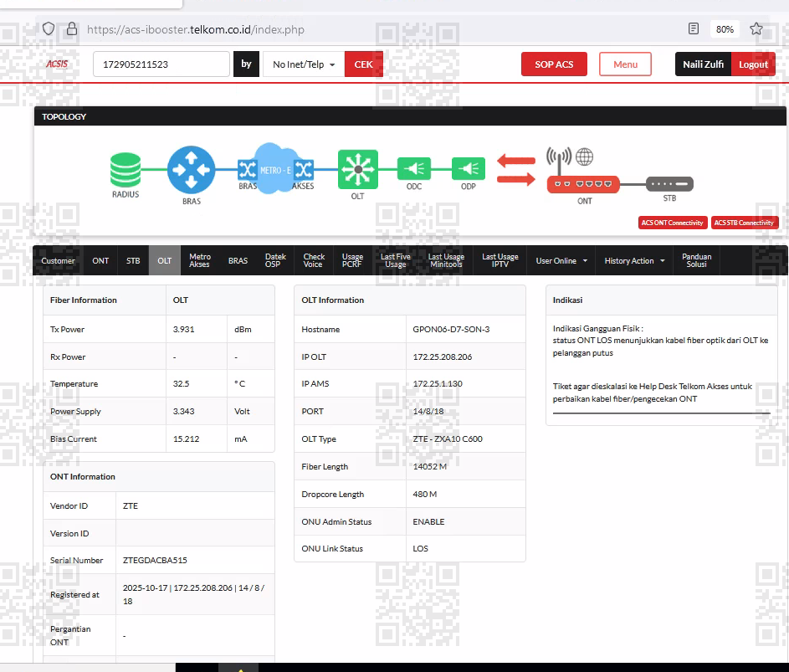
Task: Click the small BRAS switch icon near Metro-E
Action: [x=247, y=170]
